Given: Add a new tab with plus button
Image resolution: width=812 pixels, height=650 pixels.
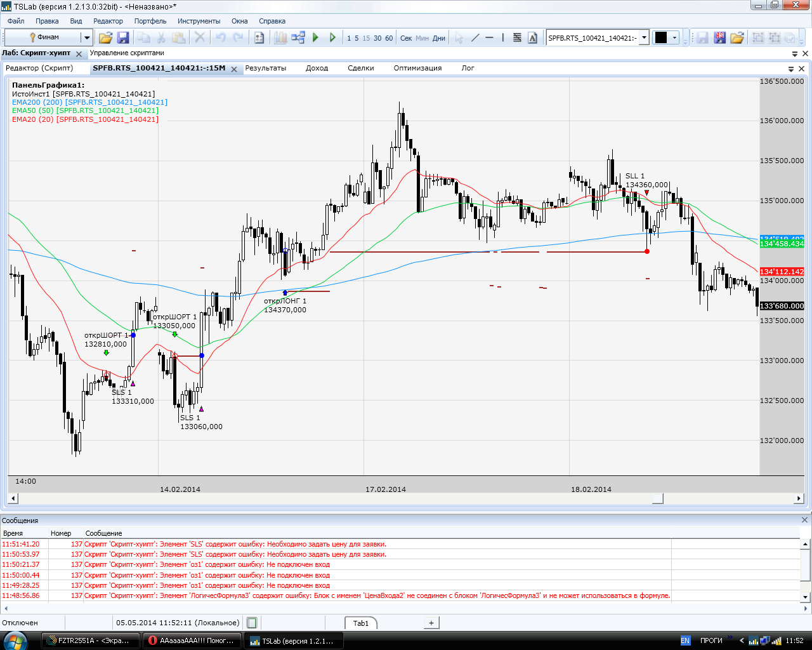Looking at the screenshot, I should point(431,623).
